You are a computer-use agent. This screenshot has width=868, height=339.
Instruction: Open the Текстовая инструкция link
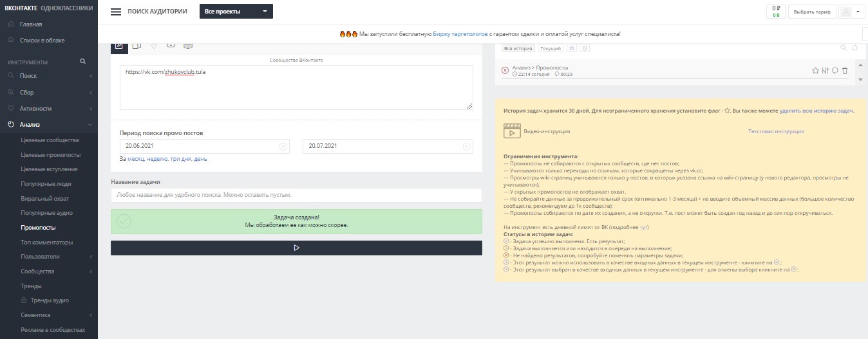point(776,131)
